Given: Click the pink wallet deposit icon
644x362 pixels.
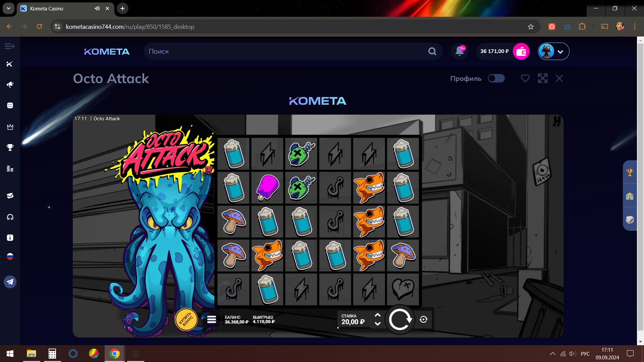Looking at the screenshot, I should pos(521,51).
